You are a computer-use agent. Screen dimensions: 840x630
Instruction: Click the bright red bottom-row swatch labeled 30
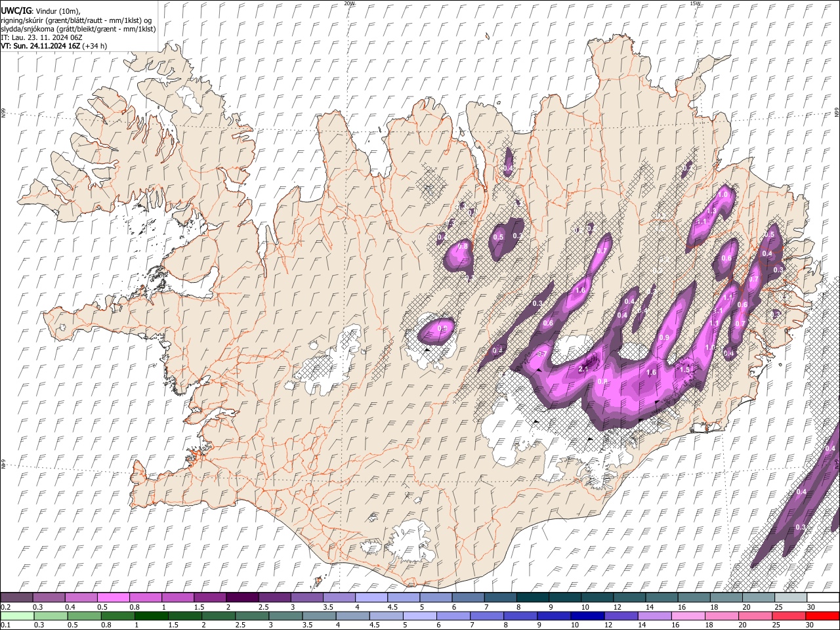tap(823, 616)
